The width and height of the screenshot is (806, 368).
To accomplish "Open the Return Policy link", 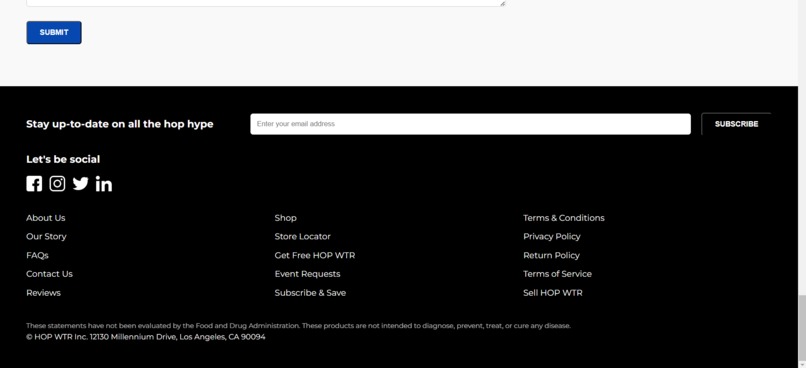I will point(551,255).
